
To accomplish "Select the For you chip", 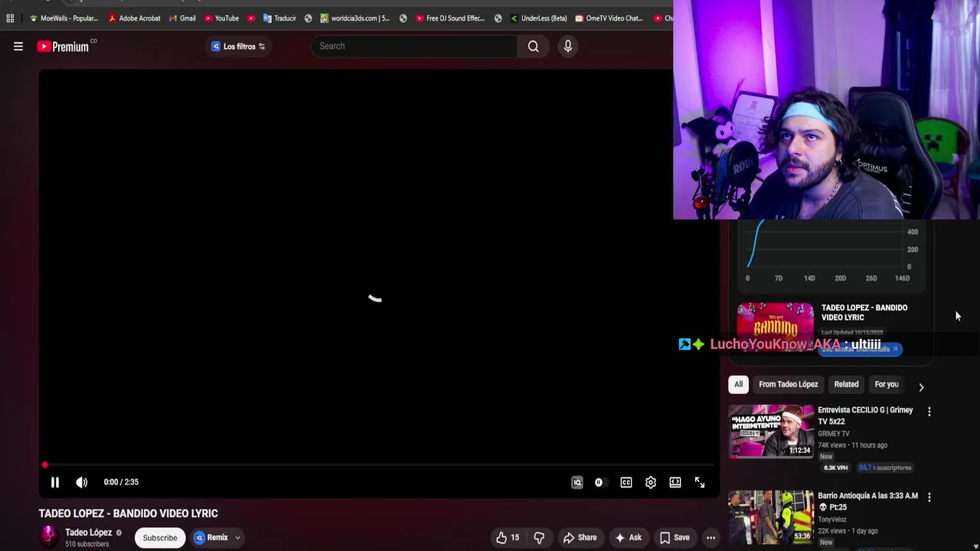I will coord(887,384).
